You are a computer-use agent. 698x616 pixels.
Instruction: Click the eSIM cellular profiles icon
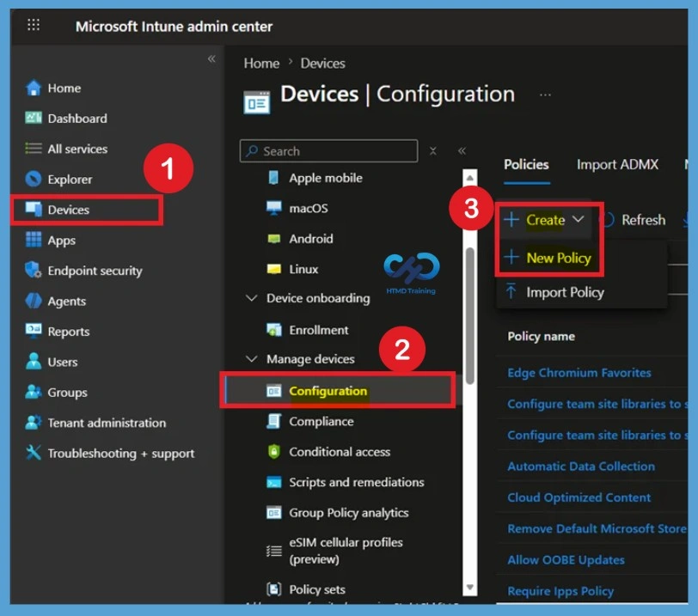coord(273,551)
